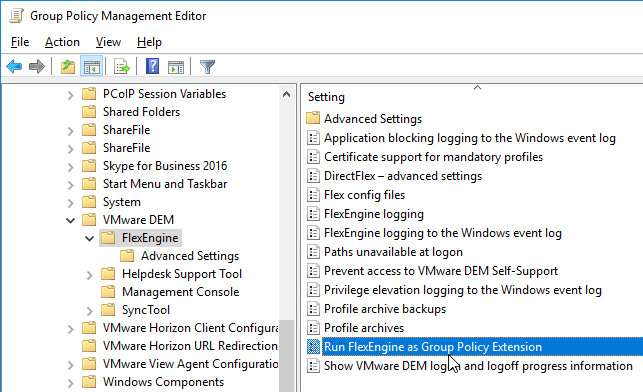Toggle the Show/Hide Console Tree icon
Viewport: 643px width, 392px height.
(x=91, y=66)
